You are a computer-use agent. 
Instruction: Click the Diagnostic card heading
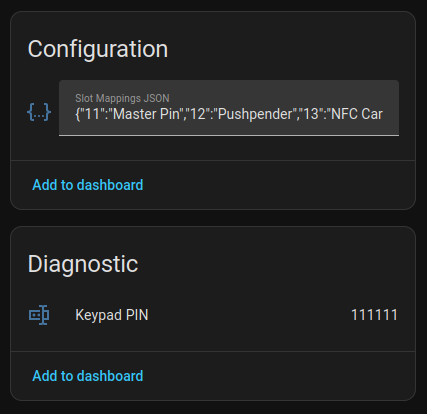83,264
